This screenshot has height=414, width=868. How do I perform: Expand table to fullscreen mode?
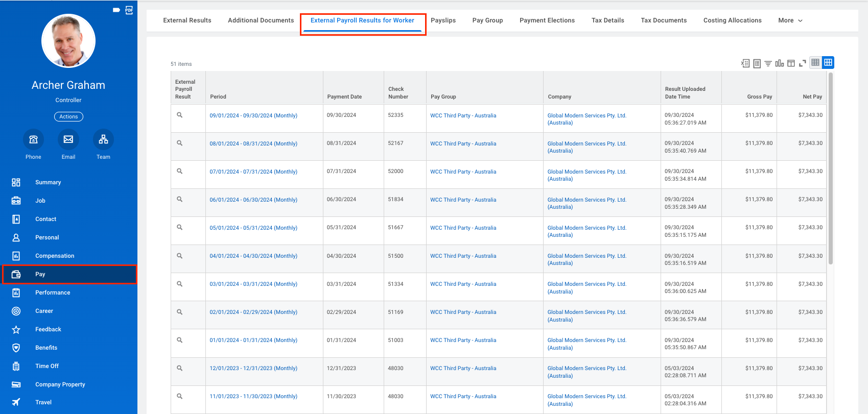point(803,63)
